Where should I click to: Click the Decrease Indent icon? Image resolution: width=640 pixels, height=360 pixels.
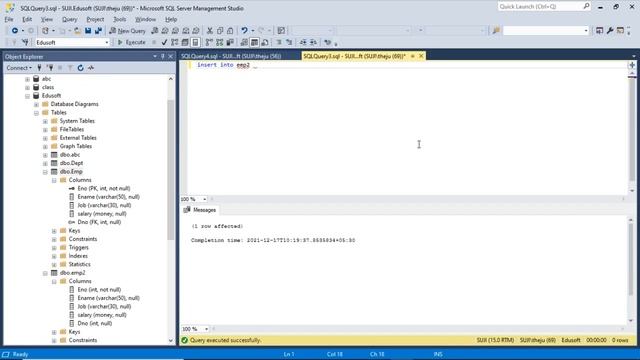(x=303, y=42)
